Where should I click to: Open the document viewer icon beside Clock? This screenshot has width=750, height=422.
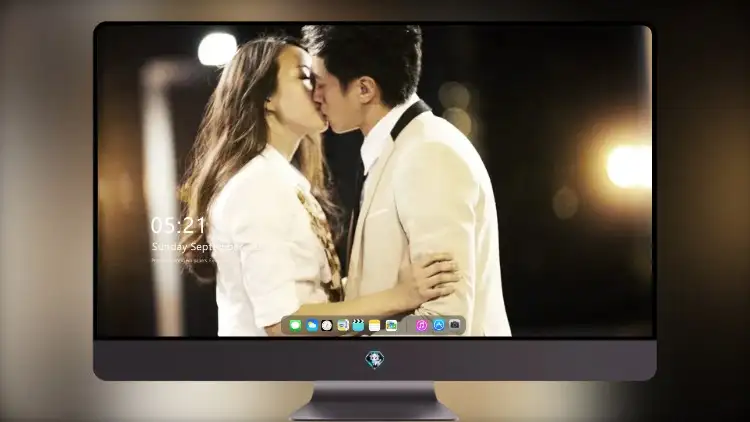342,325
